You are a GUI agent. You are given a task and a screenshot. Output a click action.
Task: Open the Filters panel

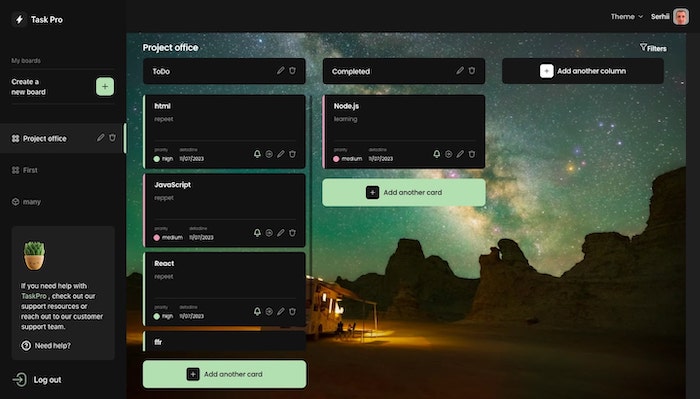[x=653, y=48]
